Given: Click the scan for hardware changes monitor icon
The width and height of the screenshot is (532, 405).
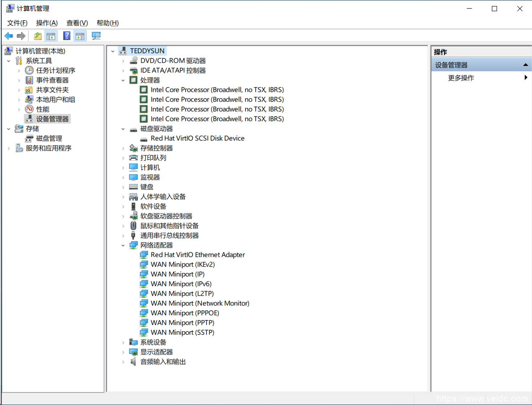Looking at the screenshot, I should (96, 36).
